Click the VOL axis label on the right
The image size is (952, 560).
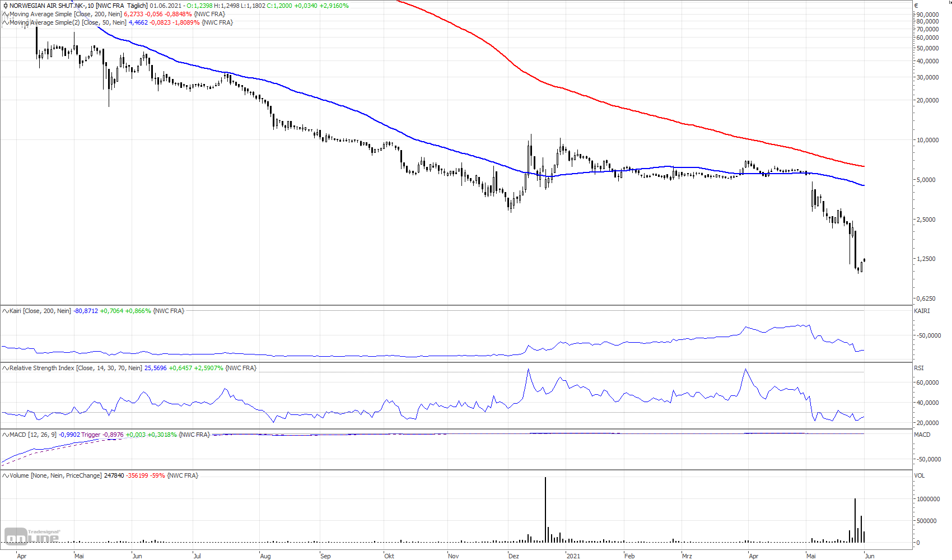click(920, 475)
